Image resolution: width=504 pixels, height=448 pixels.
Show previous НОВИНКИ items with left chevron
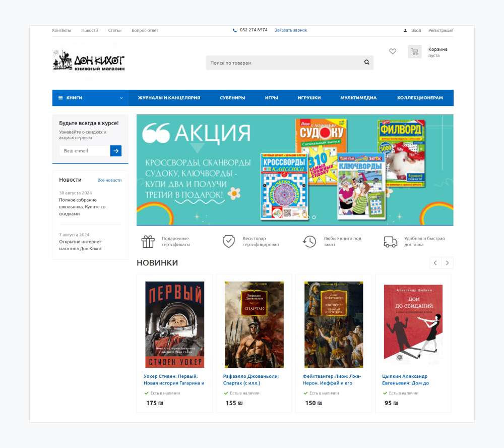[x=435, y=263]
